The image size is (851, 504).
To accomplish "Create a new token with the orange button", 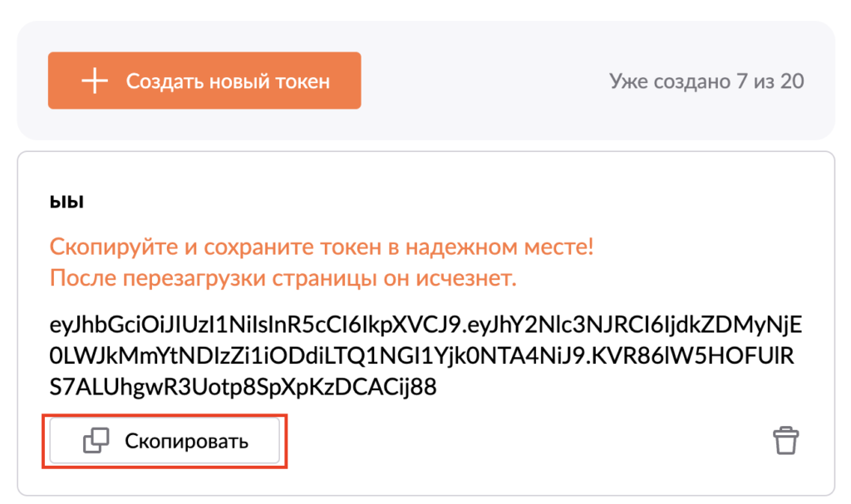I will tap(204, 81).
